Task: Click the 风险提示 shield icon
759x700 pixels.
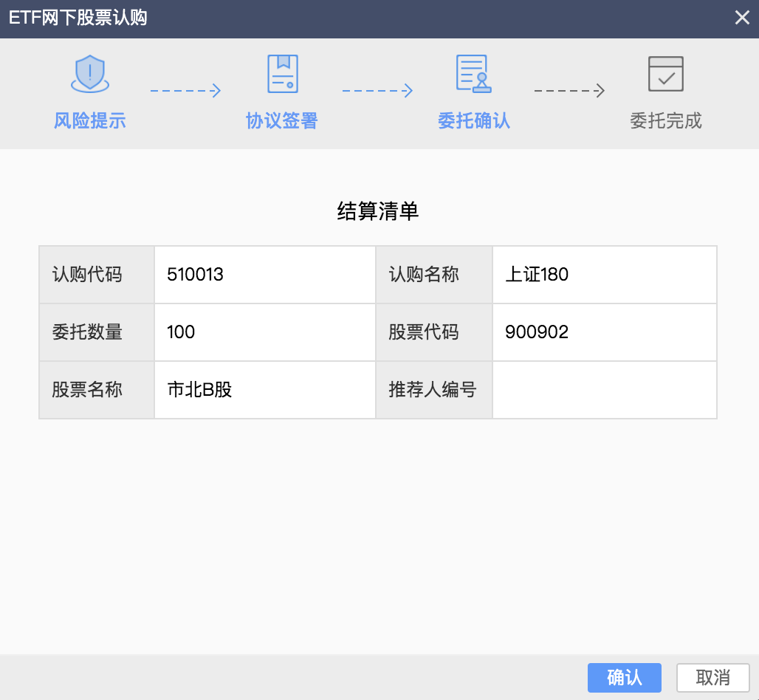Action: tap(90, 74)
